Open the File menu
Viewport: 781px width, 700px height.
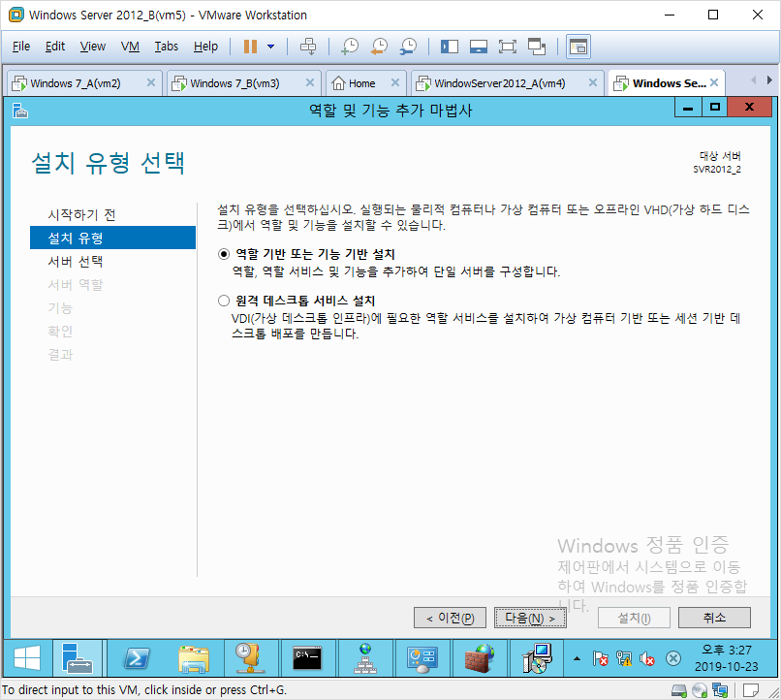(21, 47)
